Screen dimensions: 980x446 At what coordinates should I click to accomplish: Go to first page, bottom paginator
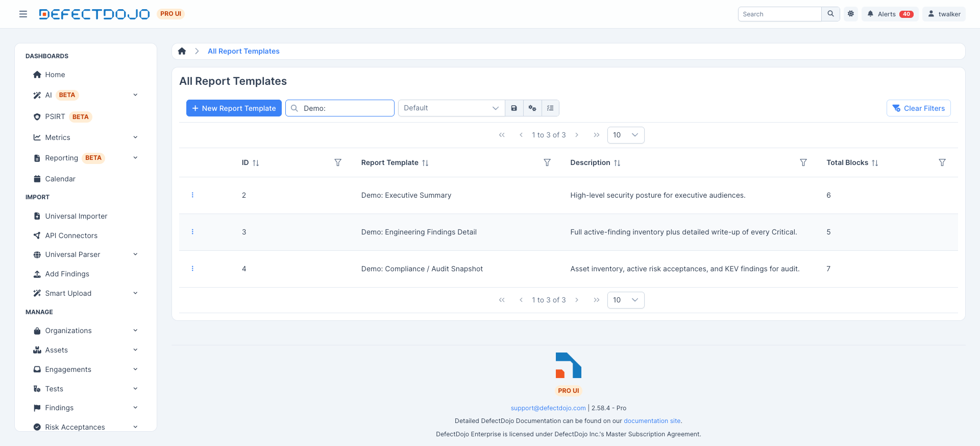(x=502, y=300)
